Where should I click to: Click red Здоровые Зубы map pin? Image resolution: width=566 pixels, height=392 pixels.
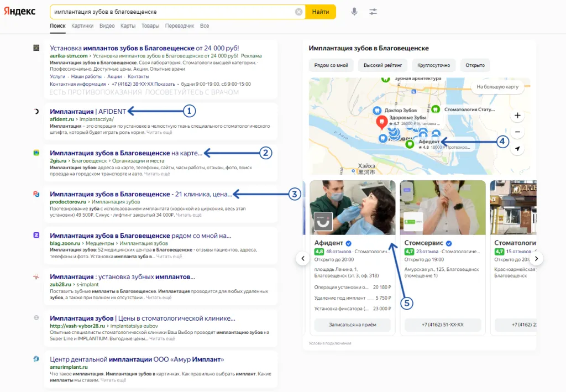click(381, 122)
